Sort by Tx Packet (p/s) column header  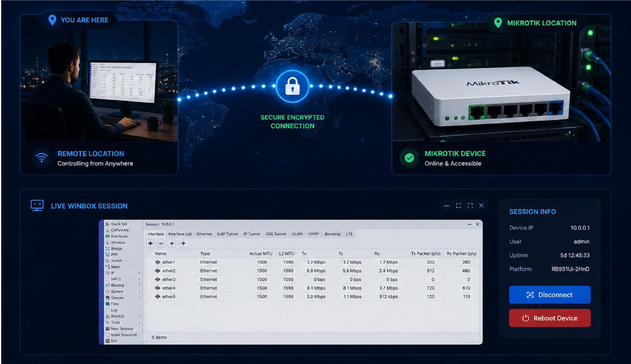[x=425, y=254]
